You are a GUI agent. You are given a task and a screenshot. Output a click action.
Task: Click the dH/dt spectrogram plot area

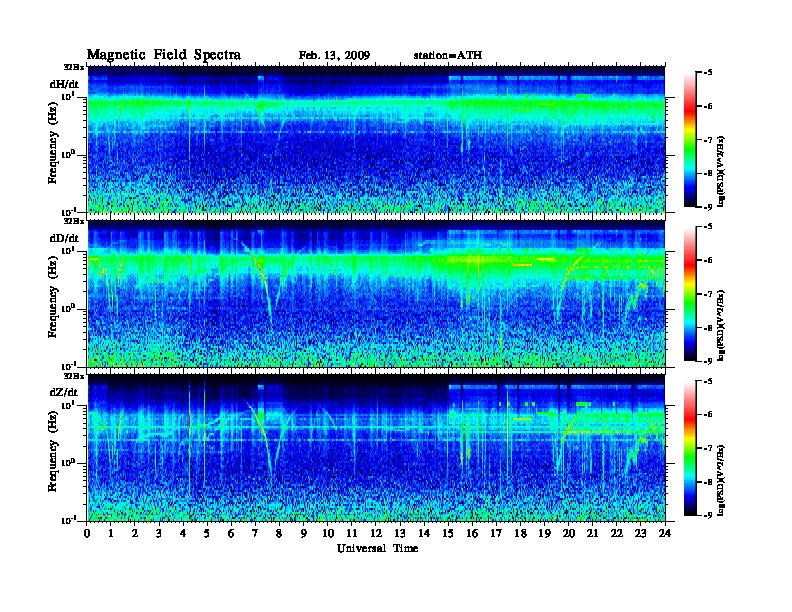pos(376,139)
